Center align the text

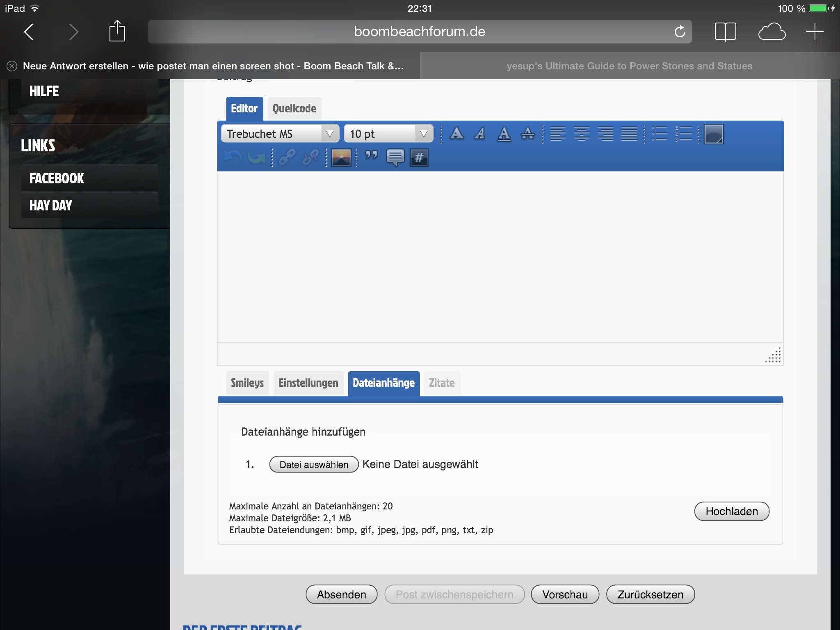pos(582,134)
